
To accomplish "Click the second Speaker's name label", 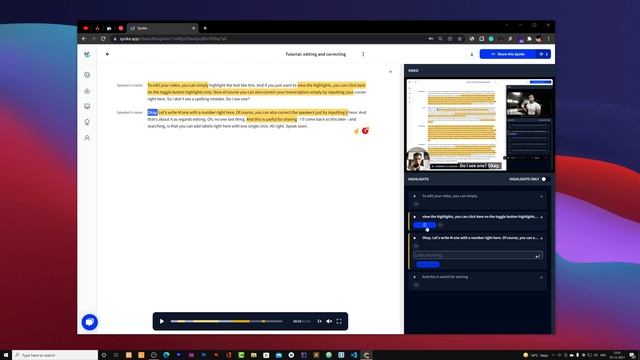I will coord(130,112).
